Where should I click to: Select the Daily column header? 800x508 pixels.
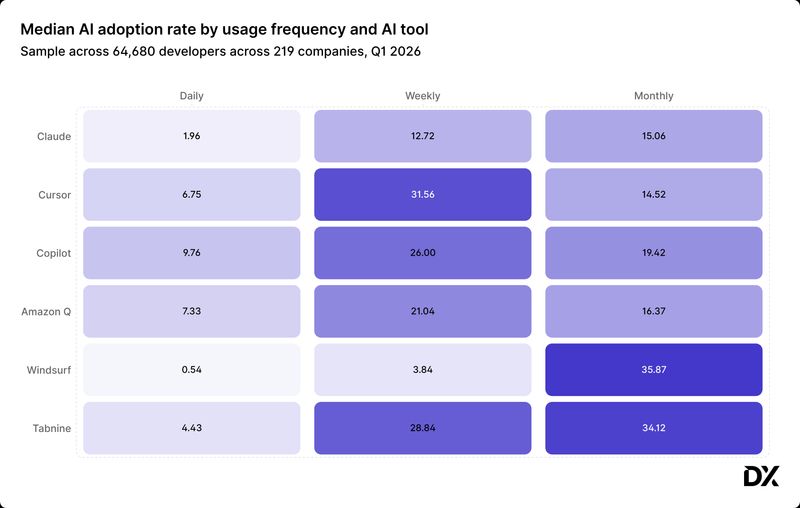192,96
